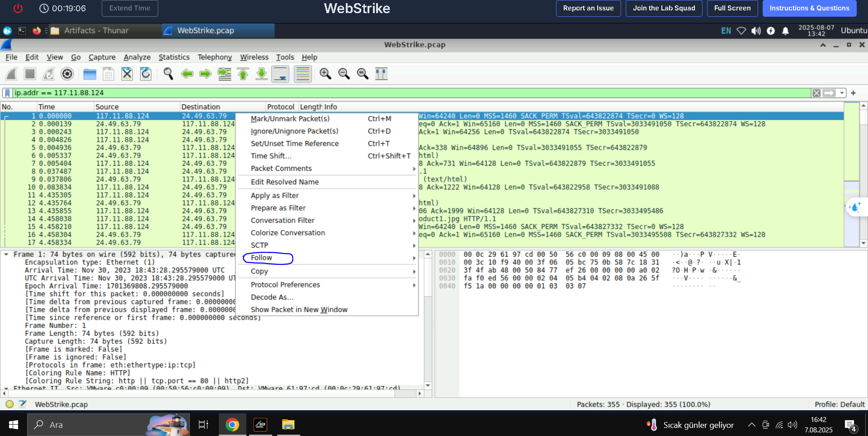Viewport: 868px width, 436px height.
Task: Open the Analyze menu
Action: coord(137,57)
